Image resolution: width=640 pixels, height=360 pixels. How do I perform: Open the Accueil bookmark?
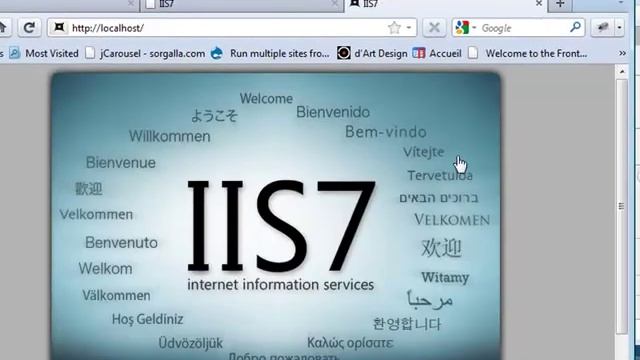pyautogui.click(x=437, y=53)
